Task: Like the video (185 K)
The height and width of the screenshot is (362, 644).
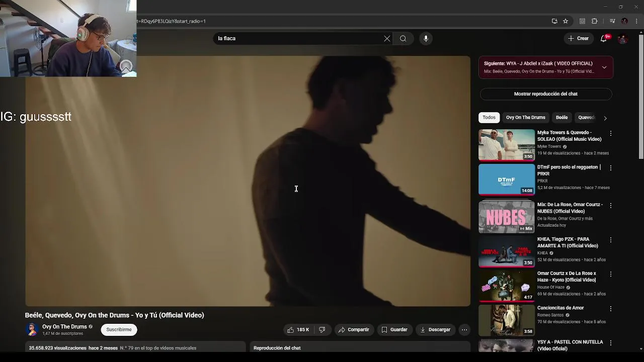Action: pos(298,330)
